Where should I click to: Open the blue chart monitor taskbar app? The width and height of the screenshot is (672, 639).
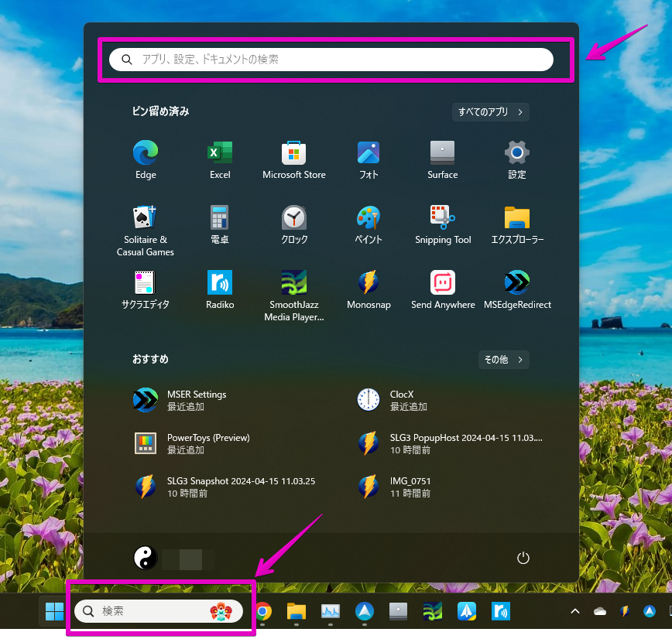click(331, 611)
